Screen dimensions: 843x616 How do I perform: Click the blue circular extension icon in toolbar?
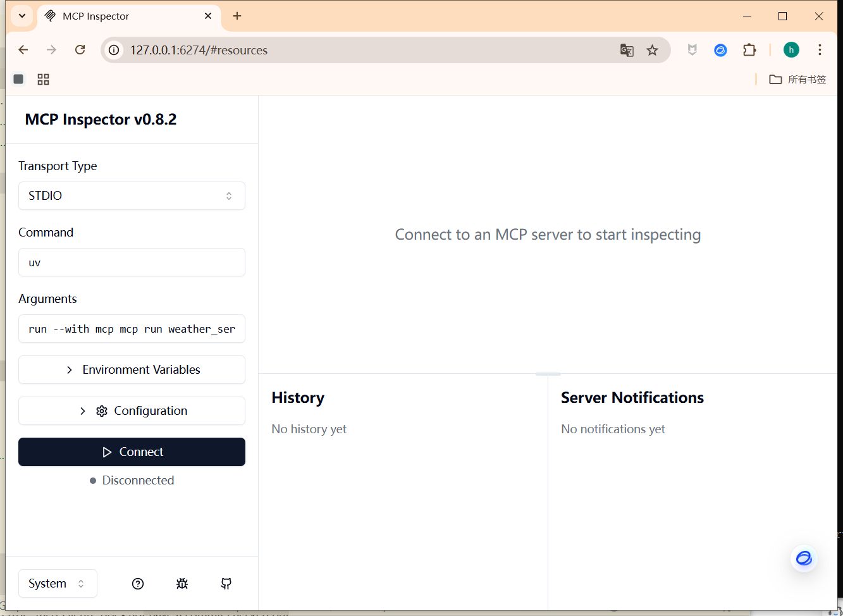tap(720, 50)
